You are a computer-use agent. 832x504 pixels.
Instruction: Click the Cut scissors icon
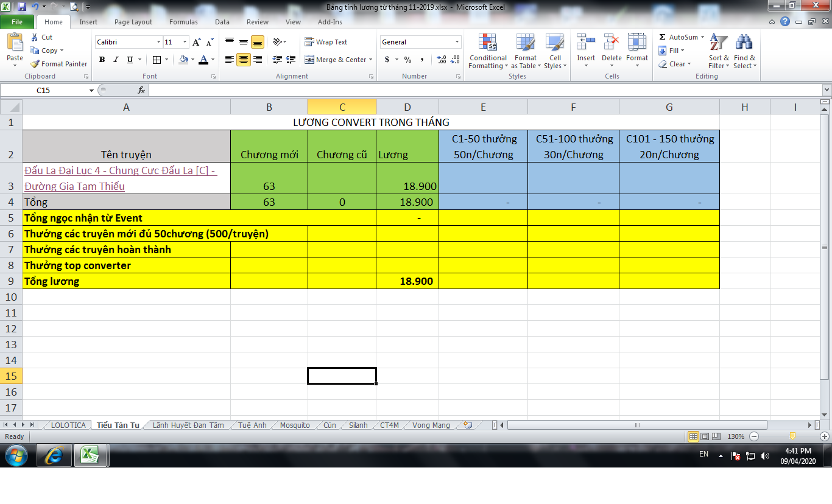pyautogui.click(x=35, y=37)
